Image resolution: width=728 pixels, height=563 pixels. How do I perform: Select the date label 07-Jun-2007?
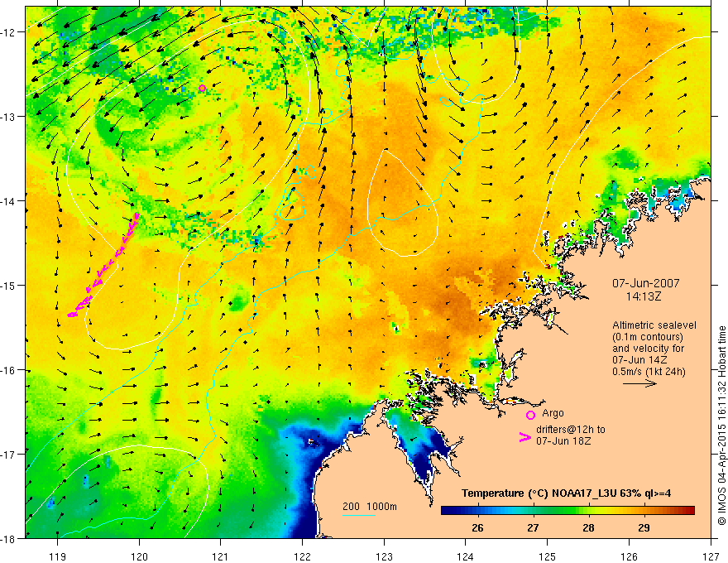pyautogui.click(x=646, y=283)
